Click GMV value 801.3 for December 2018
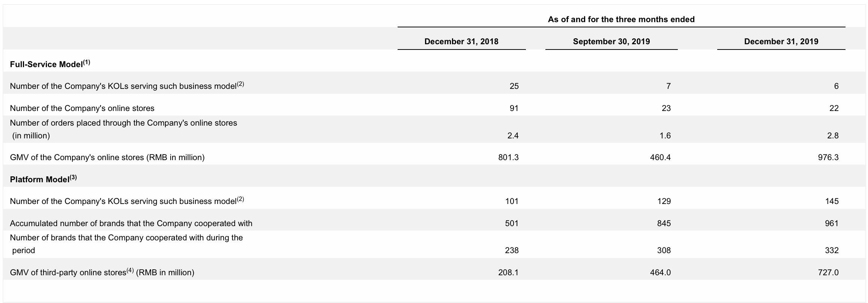The height and width of the screenshot is (303, 868). [508, 157]
